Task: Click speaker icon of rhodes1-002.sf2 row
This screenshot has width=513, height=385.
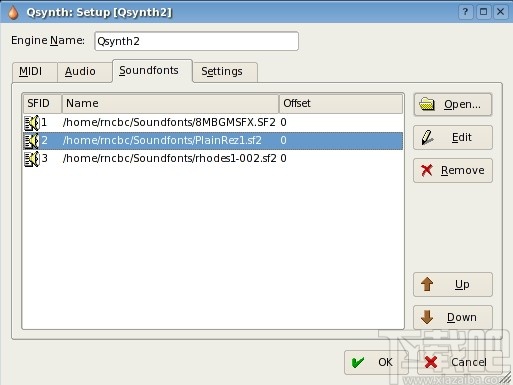Action: click(32, 159)
